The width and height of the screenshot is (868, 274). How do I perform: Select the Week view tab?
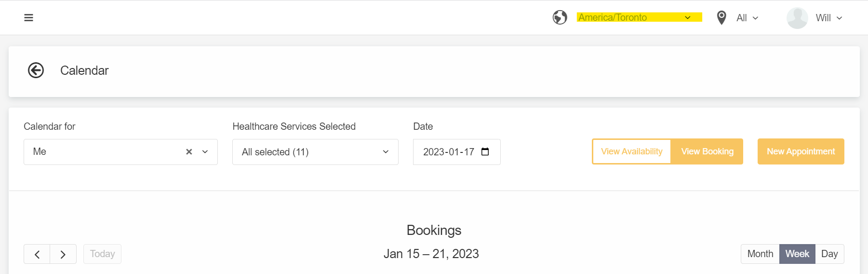(797, 254)
